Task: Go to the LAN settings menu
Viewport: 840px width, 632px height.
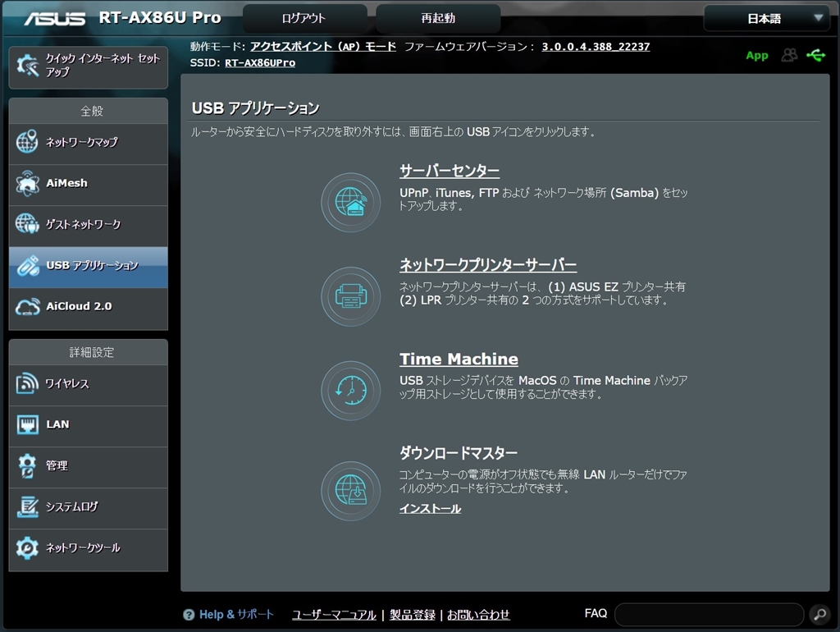Action: point(89,424)
